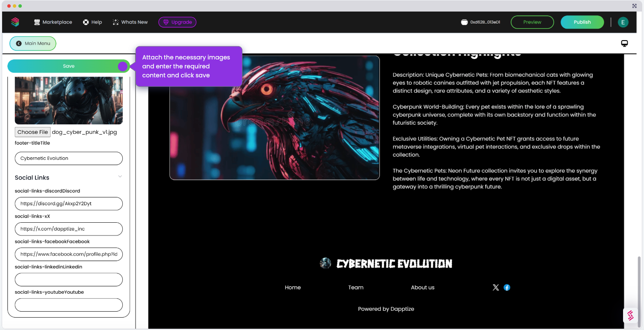Click the green checkmark on Main Menu button
Viewport: 644px width, 330px height.
tap(18, 43)
